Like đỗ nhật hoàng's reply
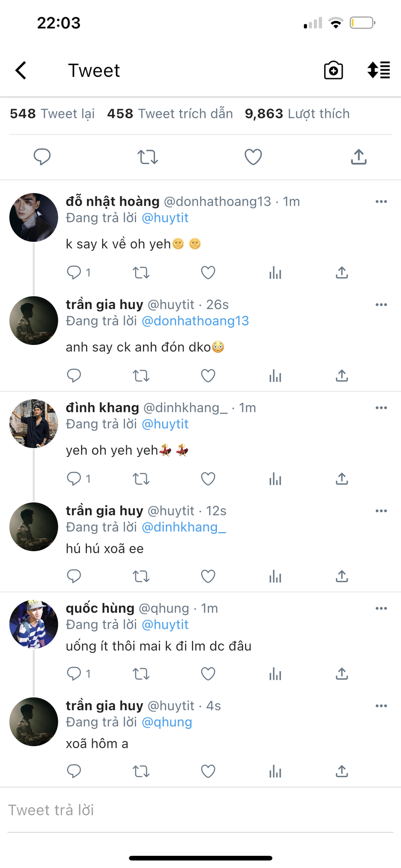Image resolution: width=401 pixels, height=868 pixels. pyautogui.click(x=208, y=273)
